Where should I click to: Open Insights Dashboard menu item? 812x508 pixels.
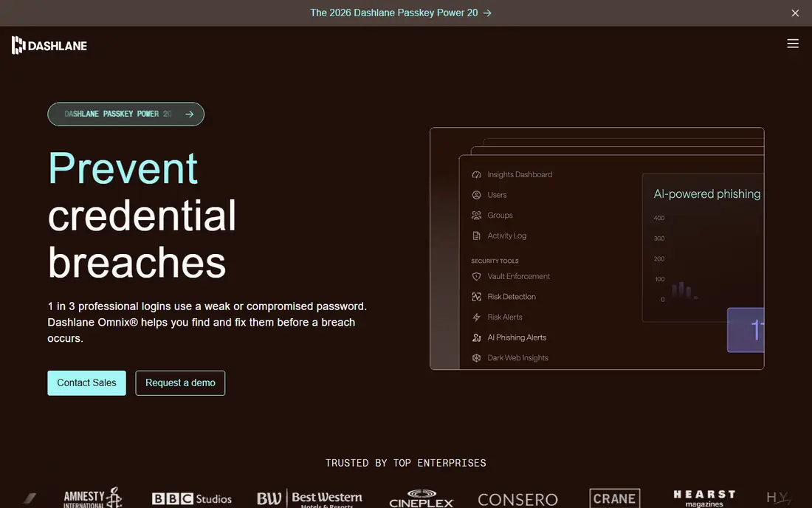pyautogui.click(x=512, y=174)
